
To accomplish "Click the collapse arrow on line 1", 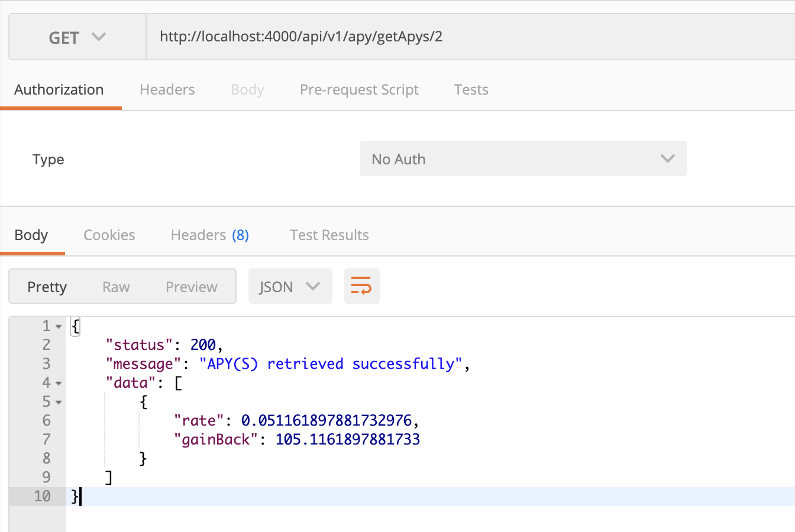I will click(58, 326).
